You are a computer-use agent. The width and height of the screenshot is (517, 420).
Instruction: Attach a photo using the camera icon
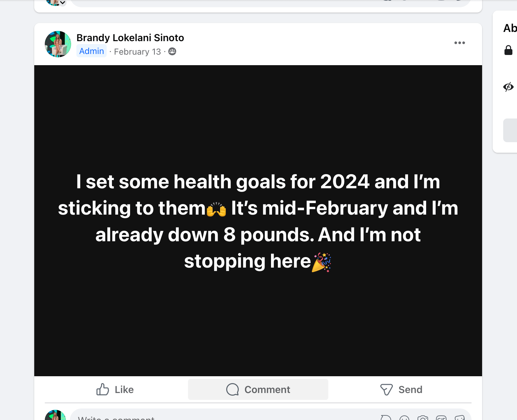422,418
